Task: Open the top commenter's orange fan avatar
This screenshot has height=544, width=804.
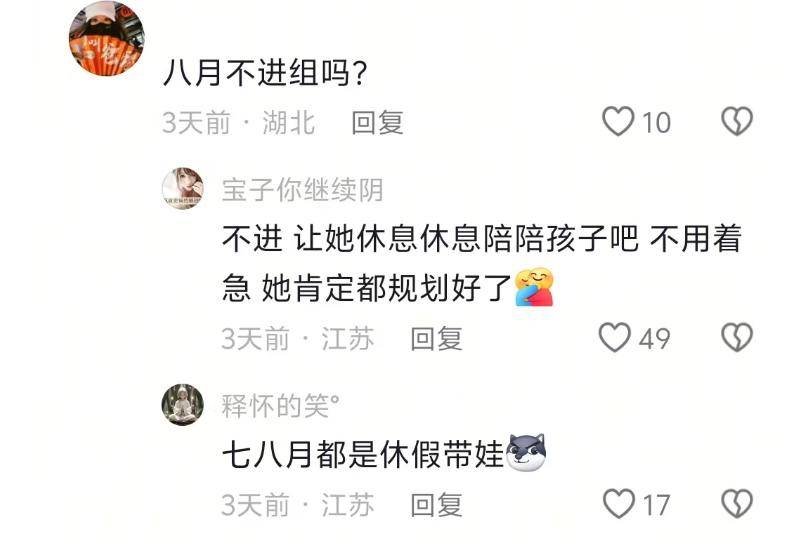Action: coord(107,38)
